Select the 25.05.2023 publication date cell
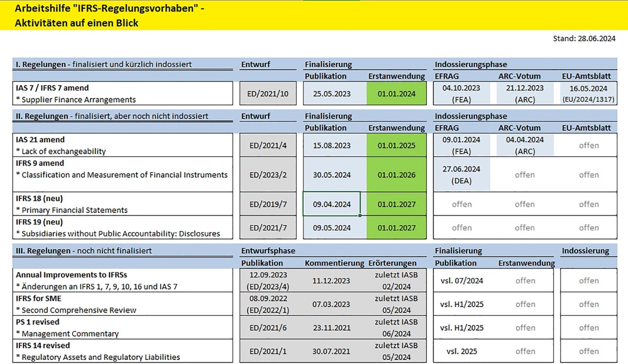Screen dimensions: 628x364 [331, 93]
